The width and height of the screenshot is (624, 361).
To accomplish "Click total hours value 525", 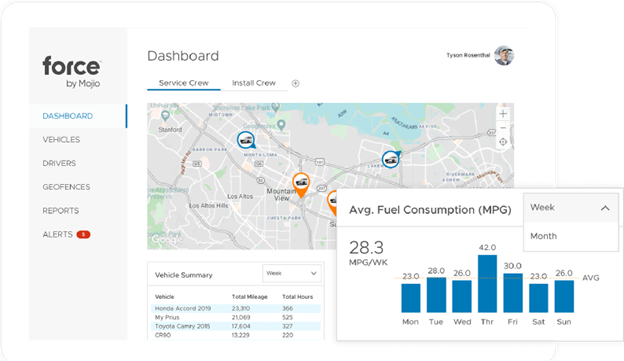I will (287, 317).
